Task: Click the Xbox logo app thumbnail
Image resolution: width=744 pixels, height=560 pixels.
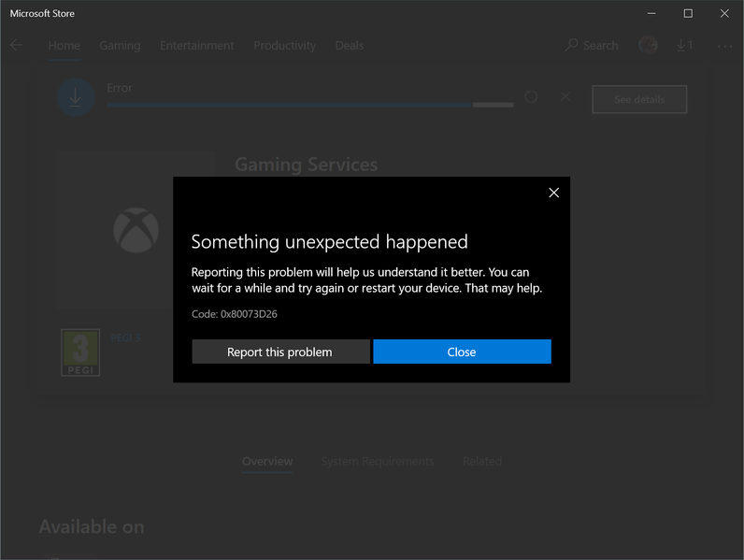Action: (136, 230)
